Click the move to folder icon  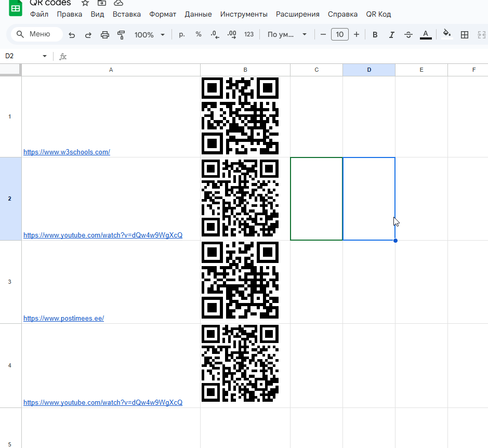click(x=102, y=3)
